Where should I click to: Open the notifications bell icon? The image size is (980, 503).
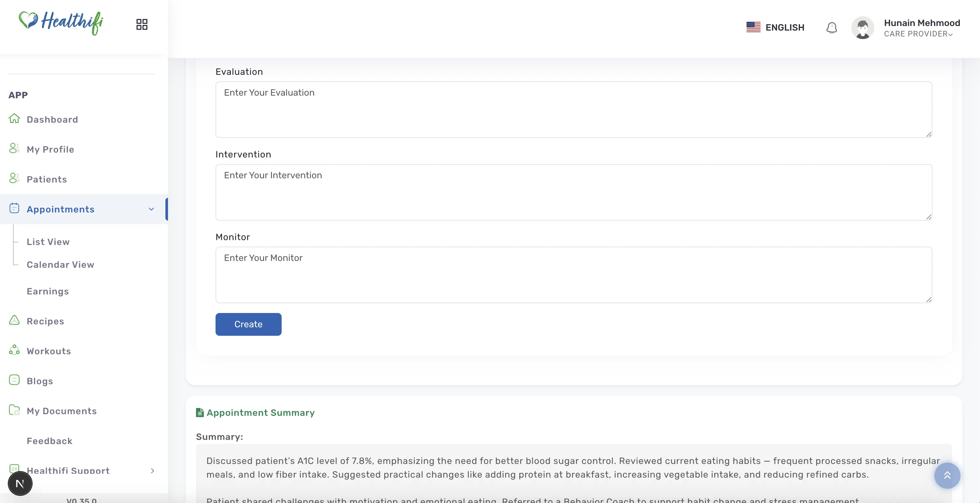pos(831,27)
